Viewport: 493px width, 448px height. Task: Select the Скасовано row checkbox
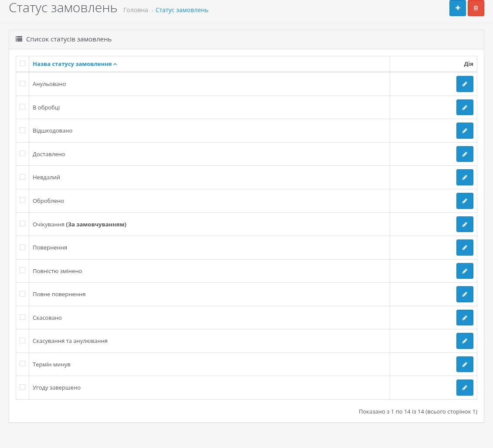coord(22,317)
